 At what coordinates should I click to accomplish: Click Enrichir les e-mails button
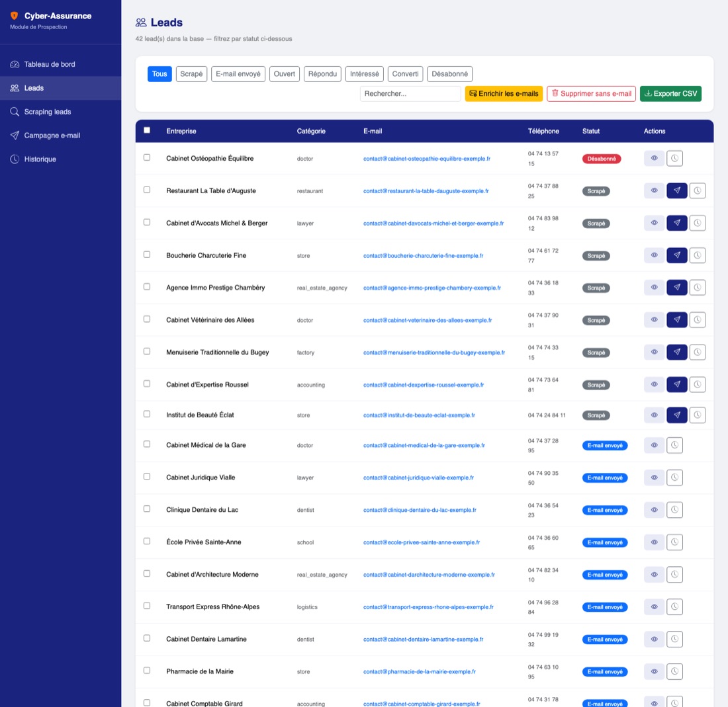[504, 94]
